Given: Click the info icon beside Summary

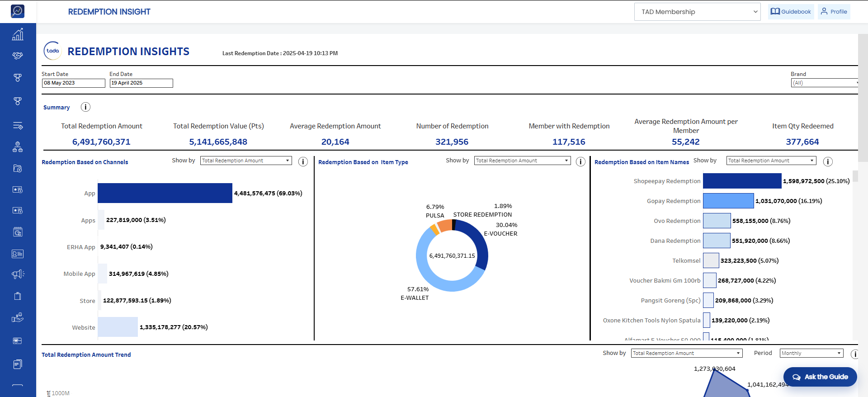Looking at the screenshot, I should tap(85, 107).
